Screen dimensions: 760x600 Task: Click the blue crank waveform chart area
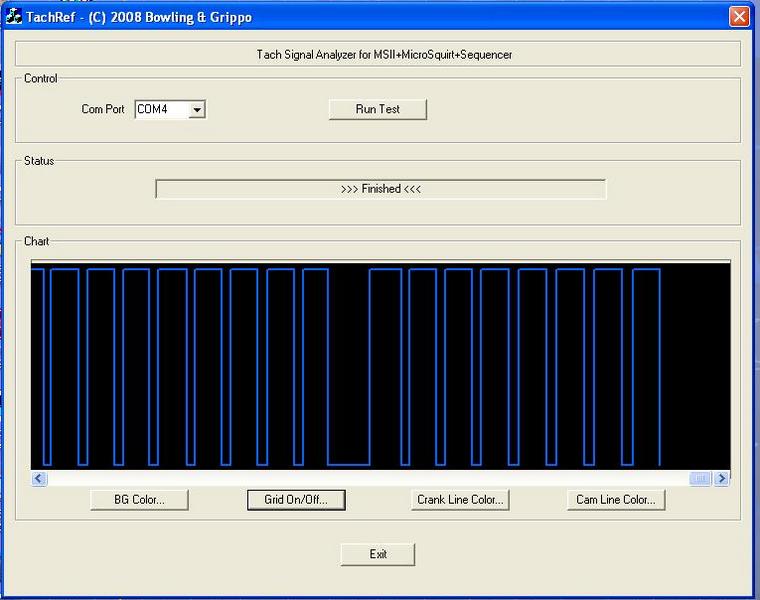(380, 366)
